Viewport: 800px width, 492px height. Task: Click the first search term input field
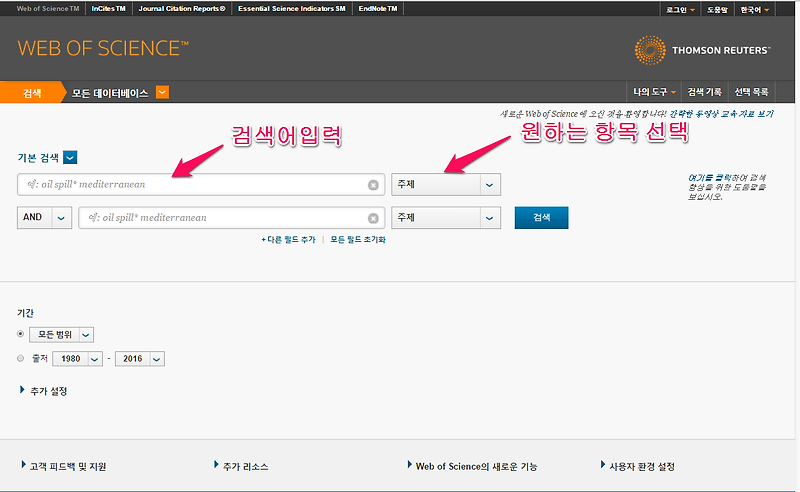pos(201,185)
